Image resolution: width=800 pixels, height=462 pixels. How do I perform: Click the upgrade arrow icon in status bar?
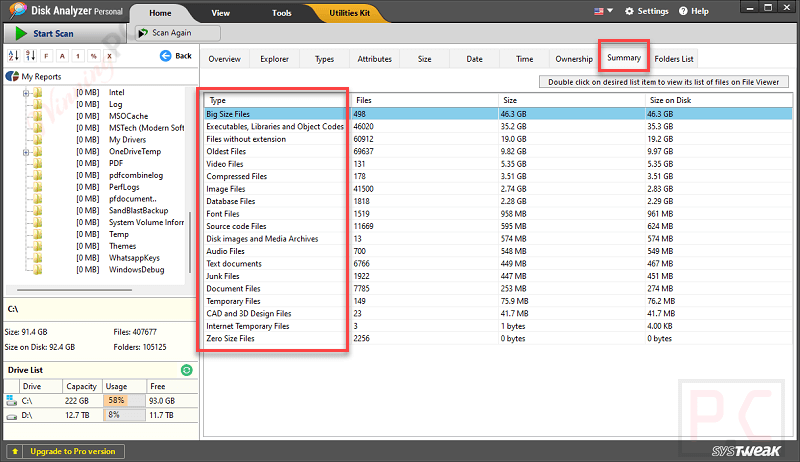15,451
